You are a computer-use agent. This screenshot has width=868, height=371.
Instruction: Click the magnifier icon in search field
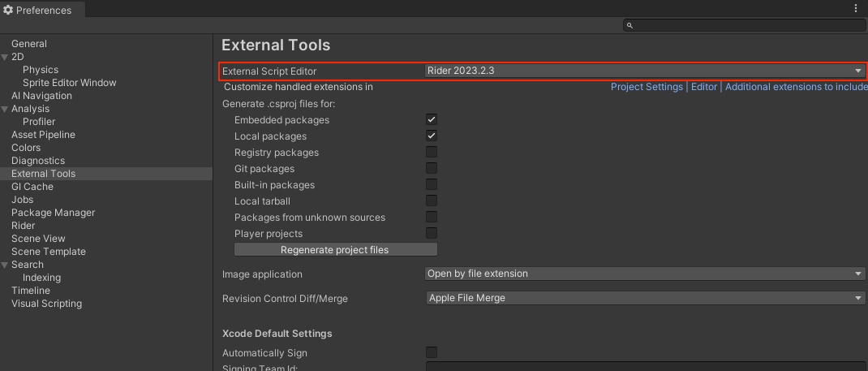tap(630, 25)
